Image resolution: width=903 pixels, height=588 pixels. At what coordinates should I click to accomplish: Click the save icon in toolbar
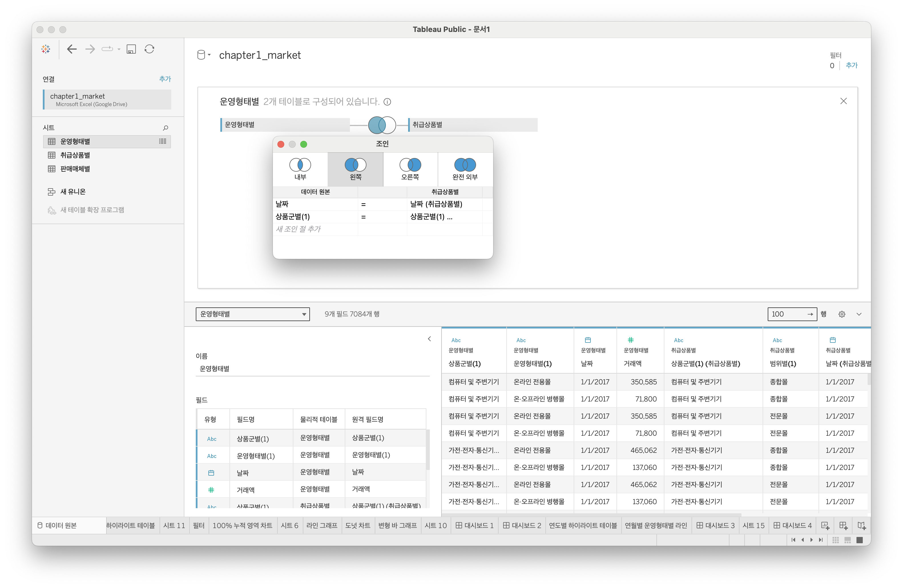pos(131,49)
